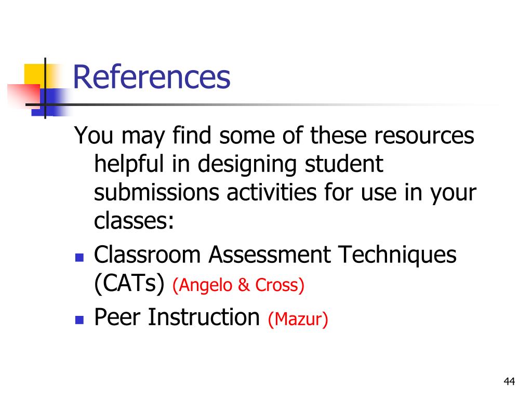Click the word 'Techniques' in first bullet
This screenshot has width=532, height=399.
pyautogui.click(x=397, y=255)
